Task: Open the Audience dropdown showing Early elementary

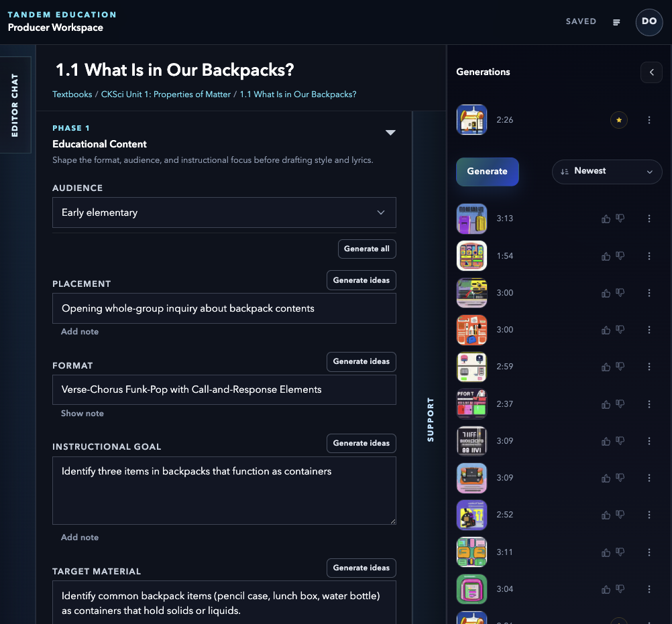Action: click(x=224, y=212)
